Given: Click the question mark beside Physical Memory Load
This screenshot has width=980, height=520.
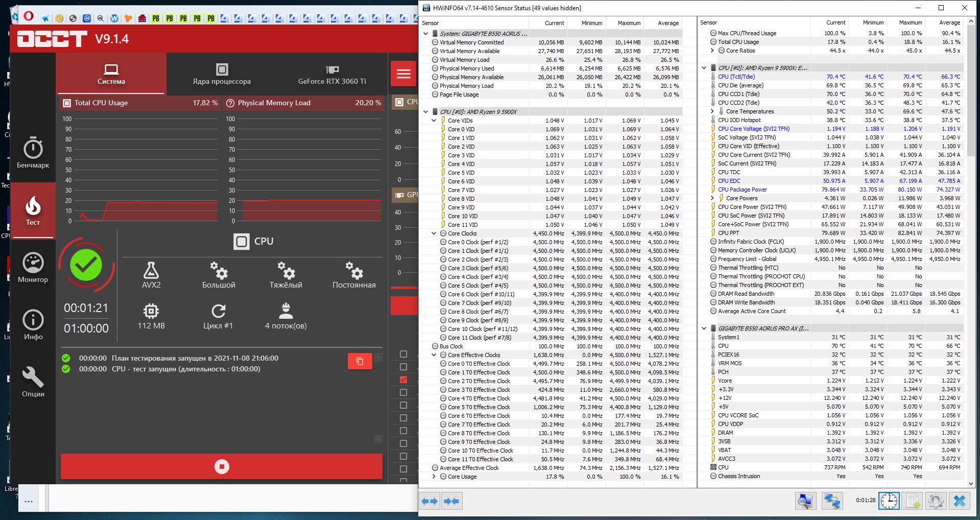Looking at the screenshot, I should point(230,103).
